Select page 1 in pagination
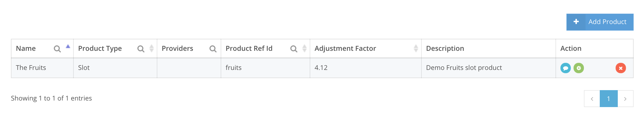 tap(608, 99)
